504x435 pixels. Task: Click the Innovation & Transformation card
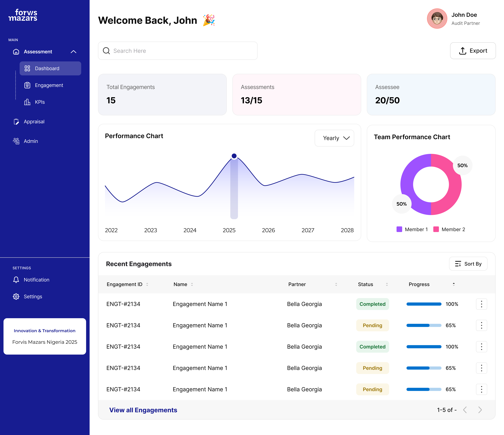tap(45, 336)
